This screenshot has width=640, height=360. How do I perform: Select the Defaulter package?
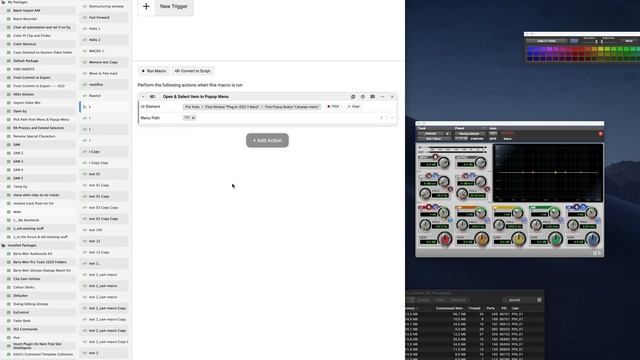(x=38, y=296)
